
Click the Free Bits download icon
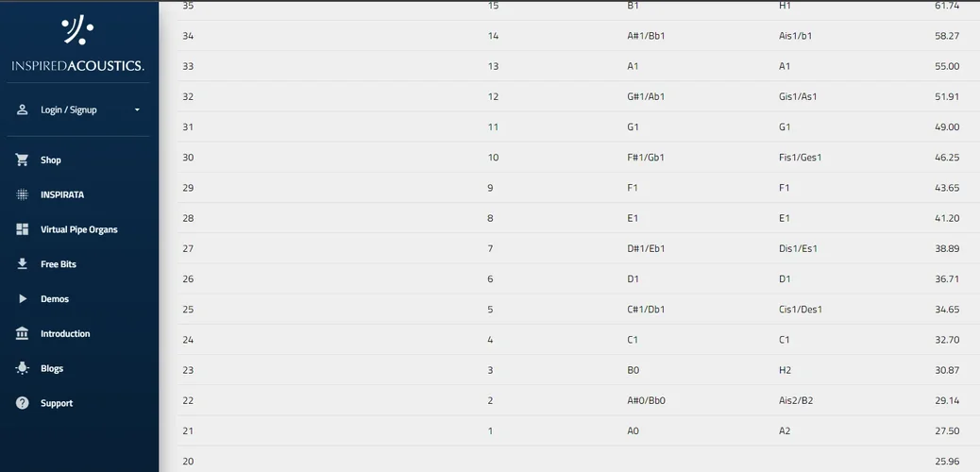point(22,264)
